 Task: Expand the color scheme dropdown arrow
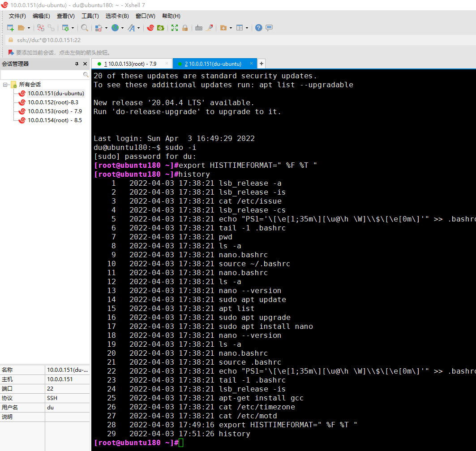(x=106, y=28)
